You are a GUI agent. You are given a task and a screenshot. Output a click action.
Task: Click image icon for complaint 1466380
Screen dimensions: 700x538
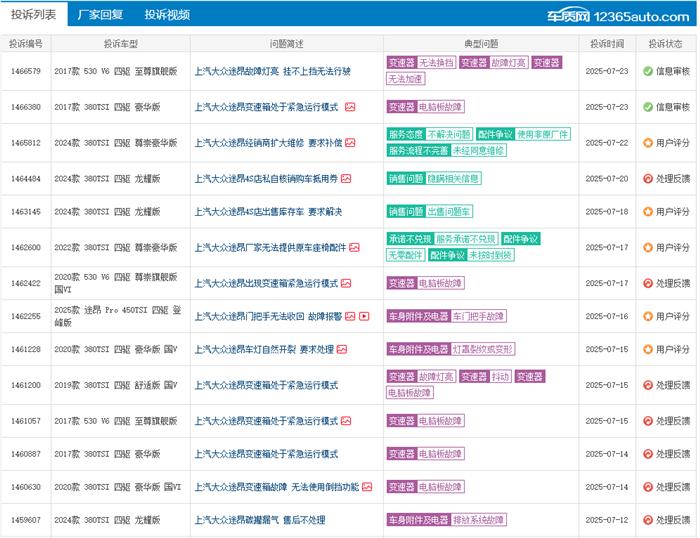350,107
